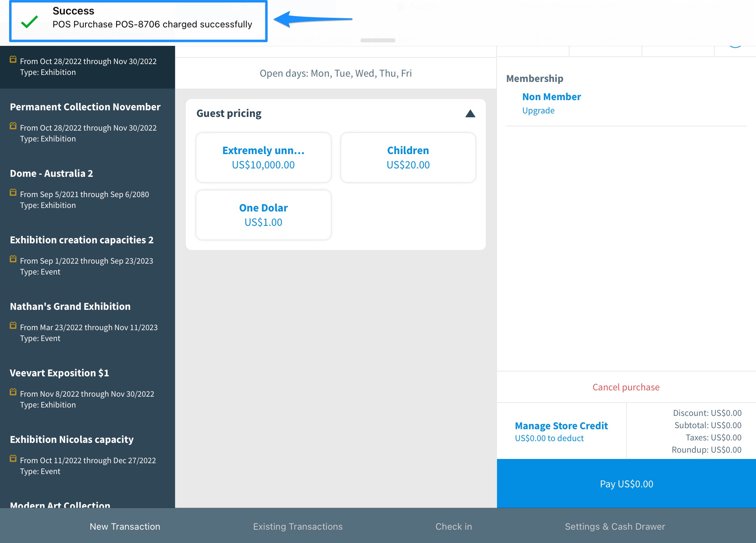756x543 pixels.
Task: Click calendar icon under Permanent Collection November
Action: (13, 126)
